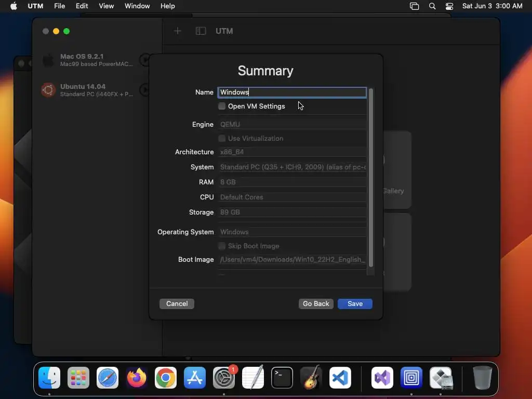The image size is (532, 399).
Task: Open Boot Camp Assistant Dock icon
Action: 441,377
